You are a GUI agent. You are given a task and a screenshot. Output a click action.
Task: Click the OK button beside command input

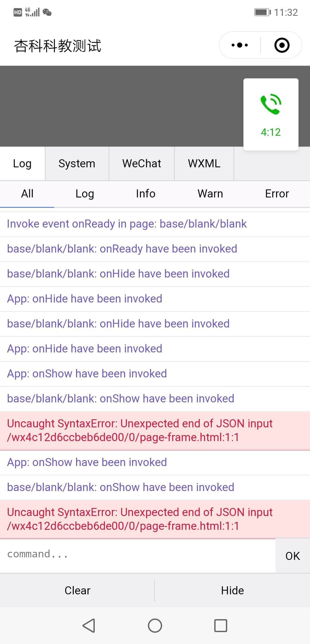(x=293, y=556)
